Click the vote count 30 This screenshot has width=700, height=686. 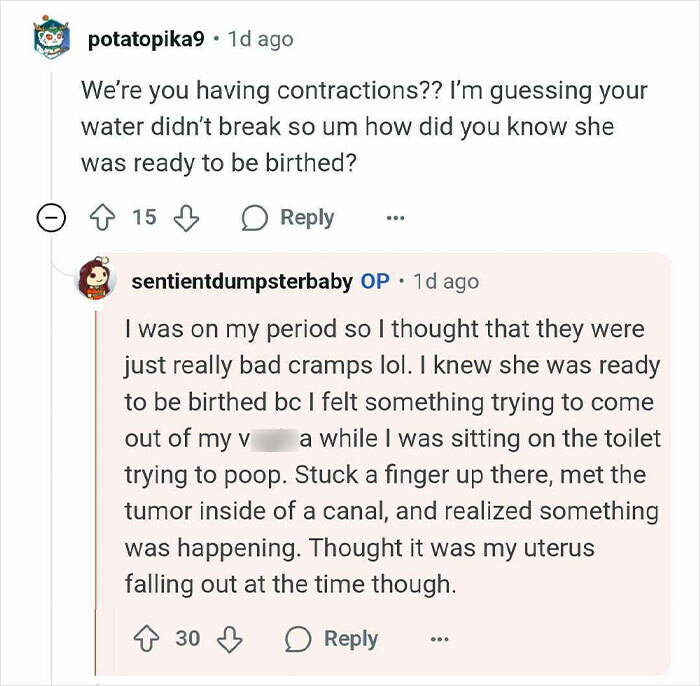point(188,638)
